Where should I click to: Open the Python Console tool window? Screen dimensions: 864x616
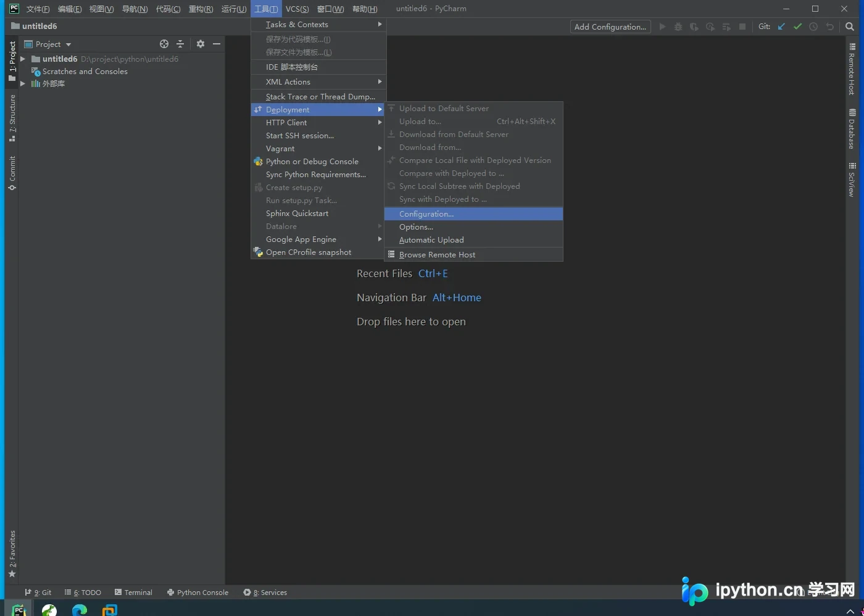197,592
